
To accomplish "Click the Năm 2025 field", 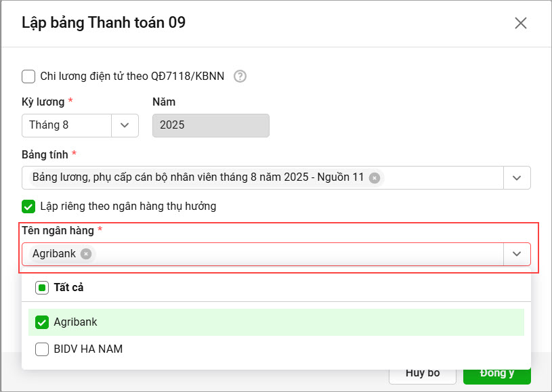I will click(211, 125).
